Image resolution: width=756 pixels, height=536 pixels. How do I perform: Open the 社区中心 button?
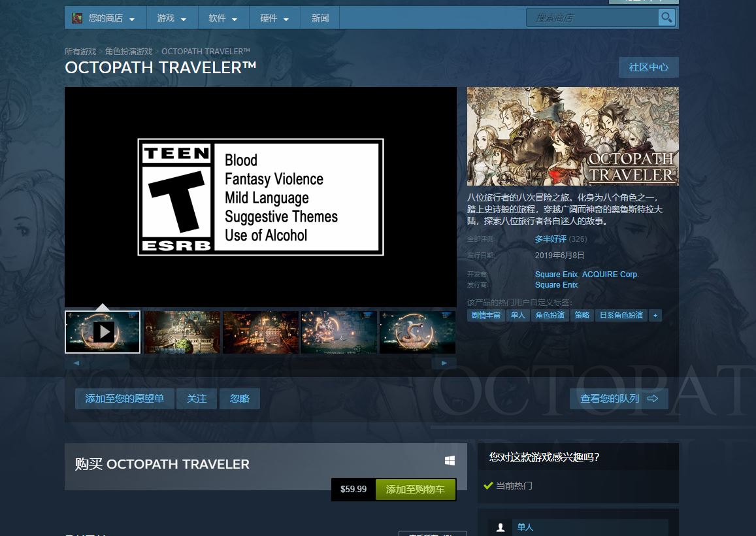tap(648, 67)
